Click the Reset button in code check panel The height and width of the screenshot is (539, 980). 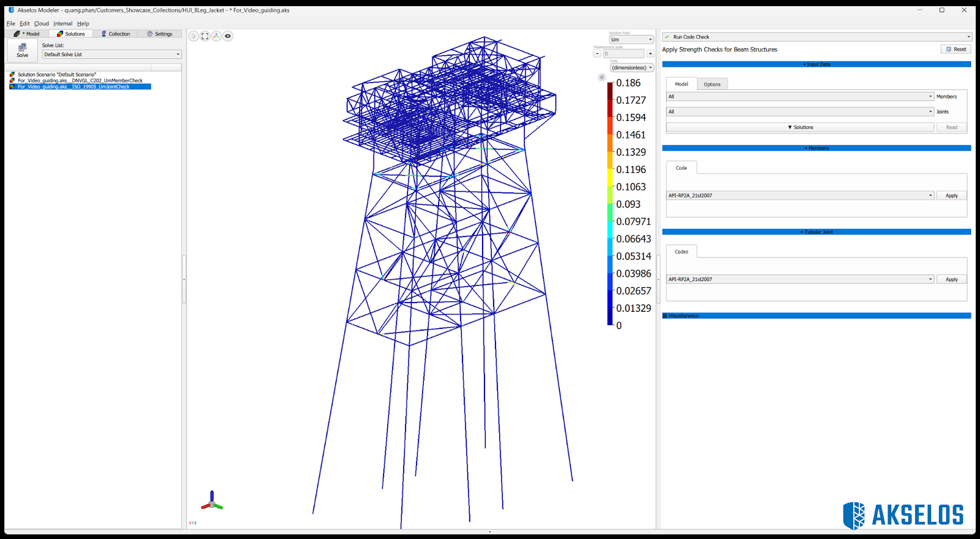coord(956,49)
